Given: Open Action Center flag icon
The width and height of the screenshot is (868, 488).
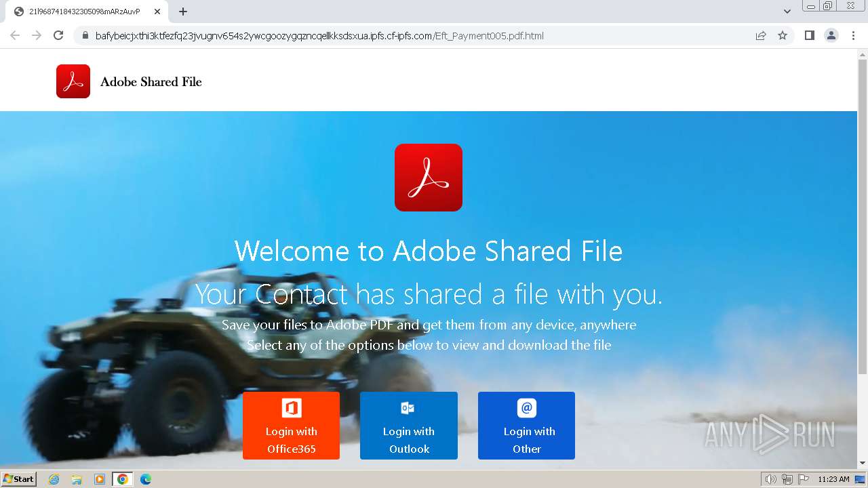Looking at the screenshot, I should 804,479.
